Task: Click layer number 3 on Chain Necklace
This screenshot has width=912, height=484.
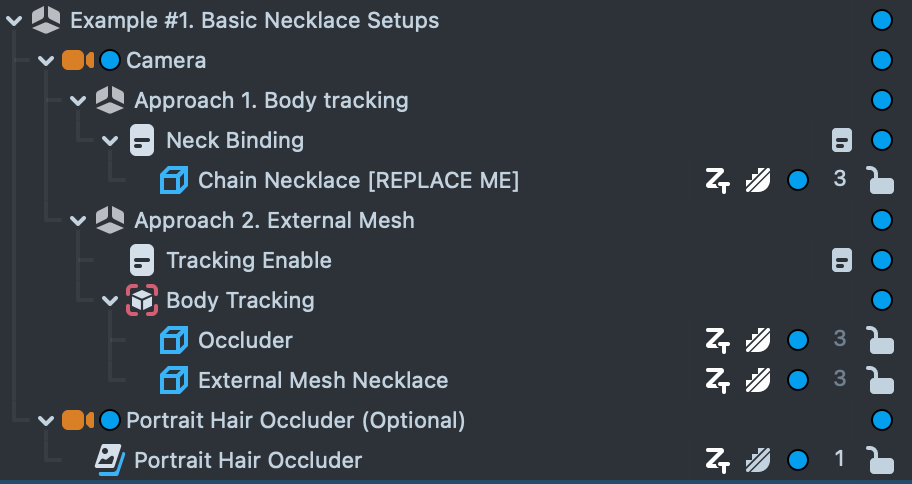Action: pyautogui.click(x=839, y=180)
